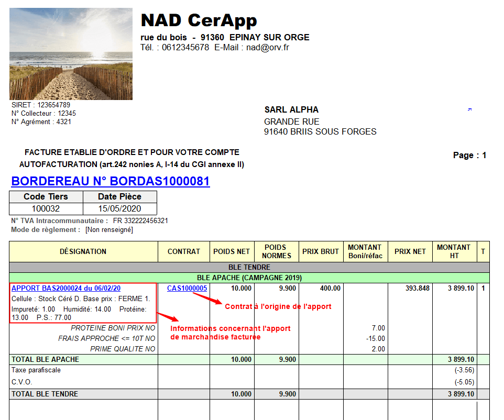Click the tiny blue mark beside SARL ALPHA
The height and width of the screenshot is (420, 504).
[x=469, y=109]
